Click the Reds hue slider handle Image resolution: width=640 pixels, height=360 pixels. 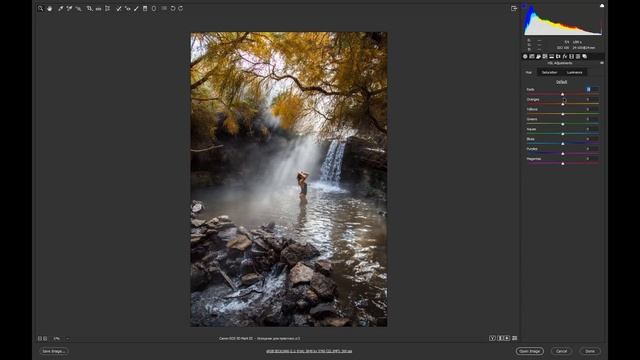(562, 94)
